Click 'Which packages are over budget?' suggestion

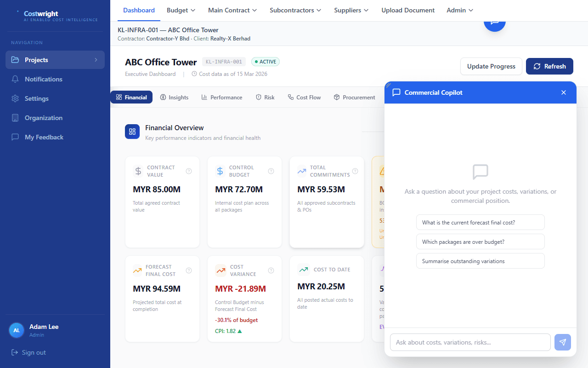(481, 241)
